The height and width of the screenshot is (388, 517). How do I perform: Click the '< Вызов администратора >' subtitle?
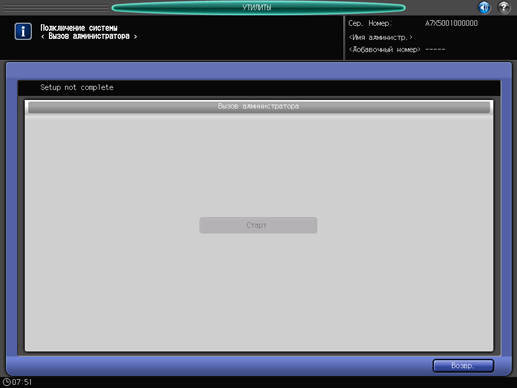point(89,36)
